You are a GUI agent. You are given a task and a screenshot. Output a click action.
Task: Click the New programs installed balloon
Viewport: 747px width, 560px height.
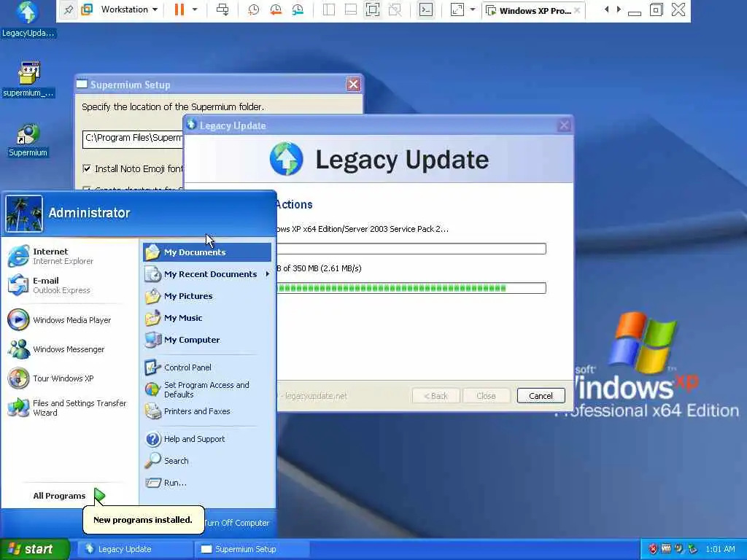pos(143,519)
